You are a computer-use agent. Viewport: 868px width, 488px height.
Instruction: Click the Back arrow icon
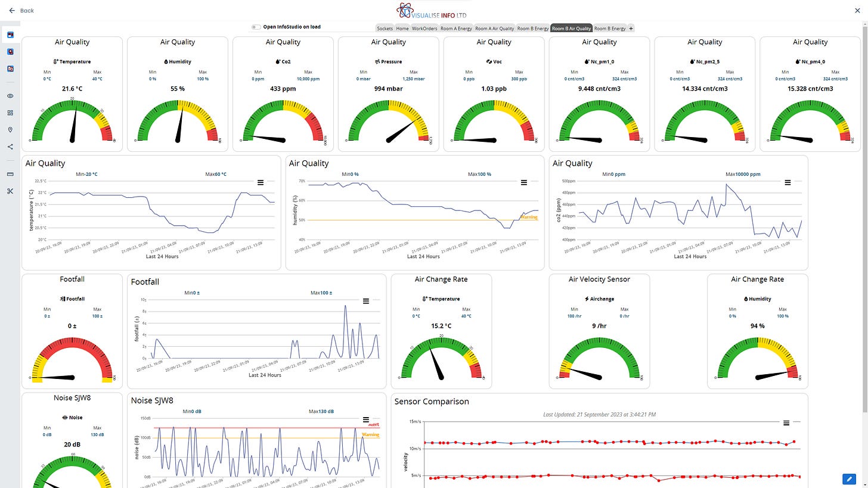pos(12,11)
